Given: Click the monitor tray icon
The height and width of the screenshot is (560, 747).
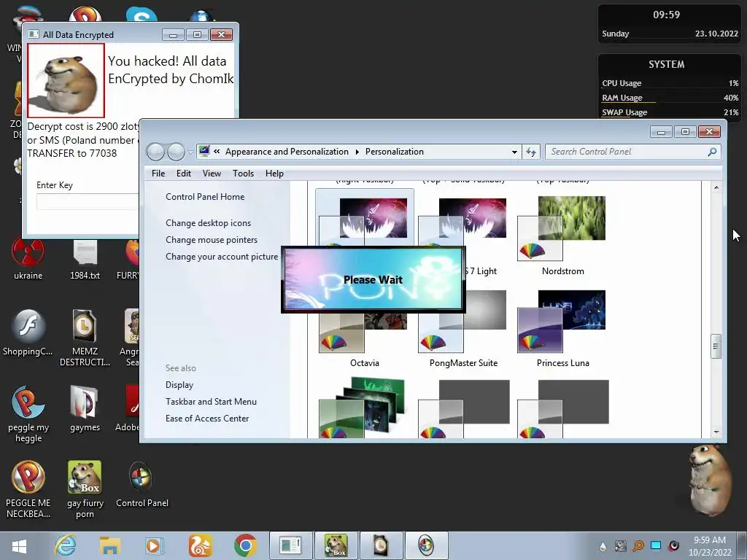Looking at the screenshot, I should [x=656, y=545].
